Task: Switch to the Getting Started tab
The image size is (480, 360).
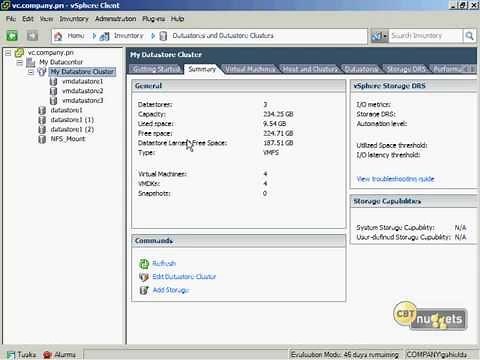Action: click(x=156, y=69)
